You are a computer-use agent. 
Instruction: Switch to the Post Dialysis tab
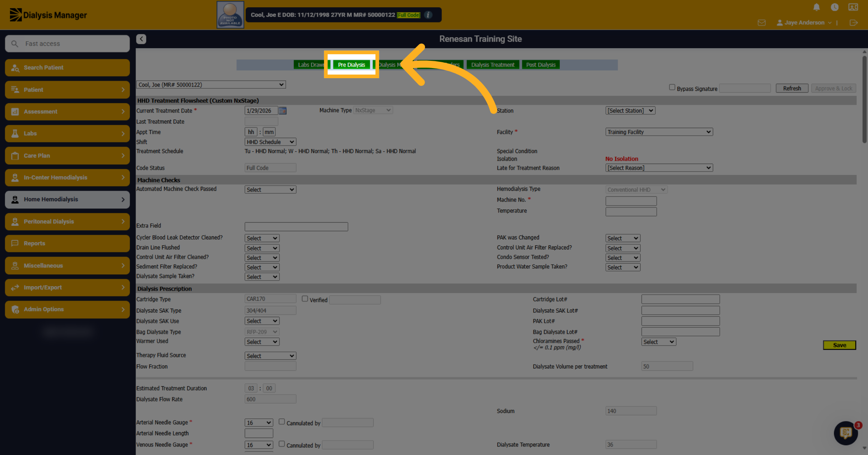coord(541,65)
